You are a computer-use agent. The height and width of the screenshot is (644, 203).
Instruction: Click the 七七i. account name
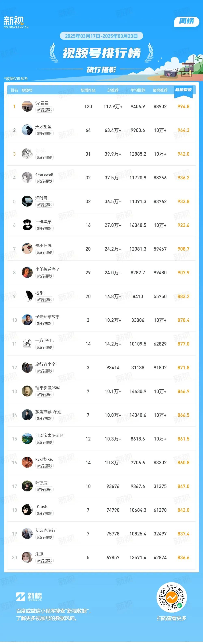[41, 151]
